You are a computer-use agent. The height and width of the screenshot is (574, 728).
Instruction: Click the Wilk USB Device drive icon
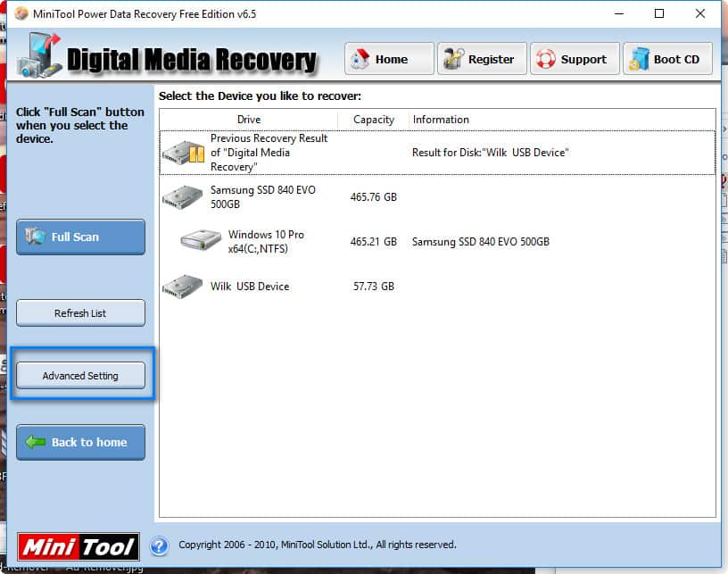point(183,287)
